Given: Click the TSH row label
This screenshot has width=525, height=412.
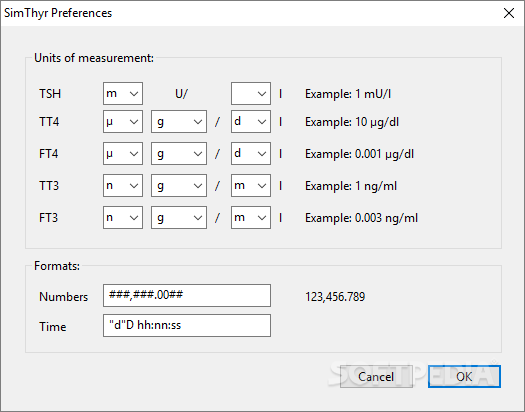Looking at the screenshot, I should pyautogui.click(x=50, y=94).
